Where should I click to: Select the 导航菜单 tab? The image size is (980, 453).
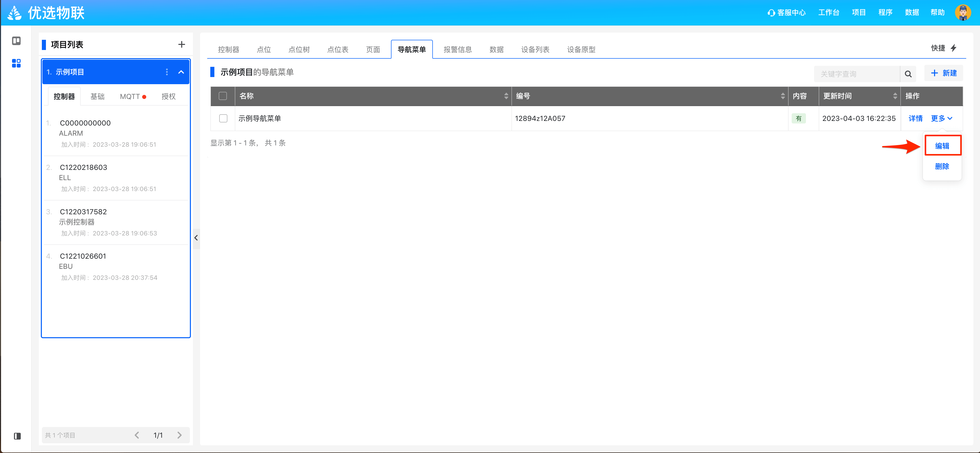pos(412,49)
